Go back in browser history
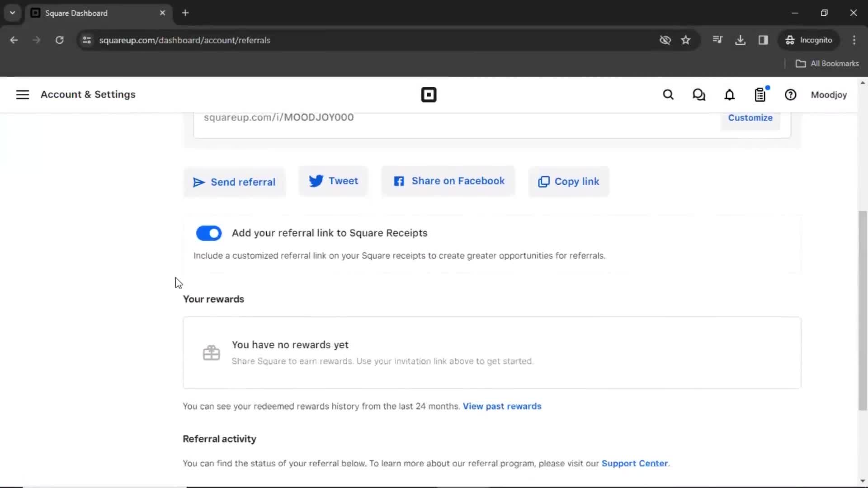This screenshot has width=868, height=488. pos(14,40)
